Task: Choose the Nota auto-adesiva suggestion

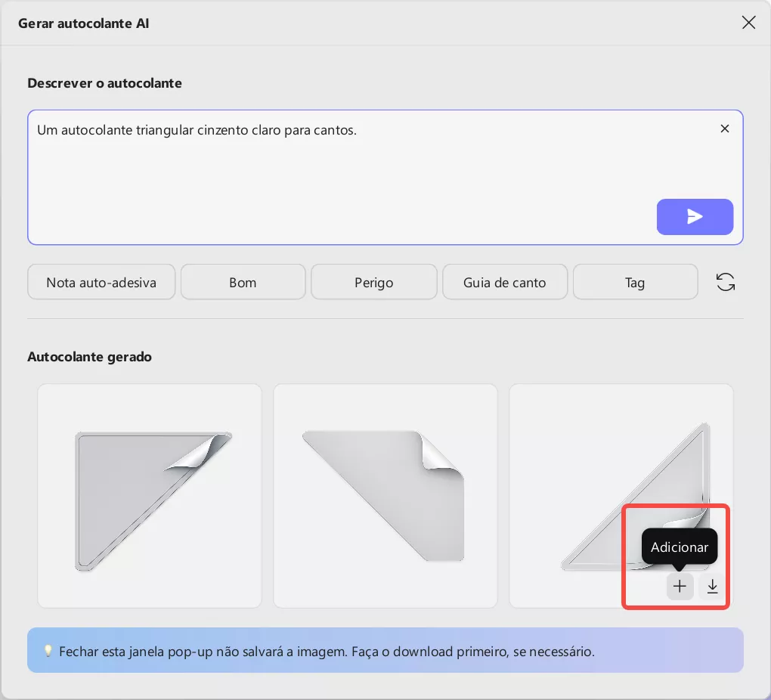Action: click(x=101, y=282)
